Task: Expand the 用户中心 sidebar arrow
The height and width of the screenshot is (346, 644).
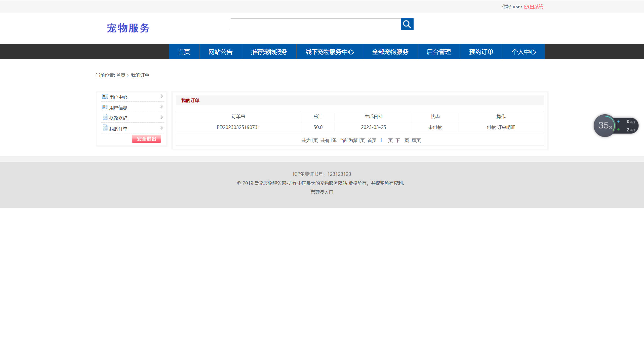Action: click(x=162, y=96)
